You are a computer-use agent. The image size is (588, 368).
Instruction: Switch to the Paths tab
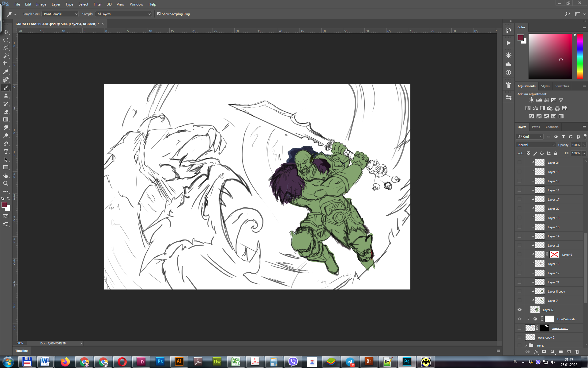536,127
